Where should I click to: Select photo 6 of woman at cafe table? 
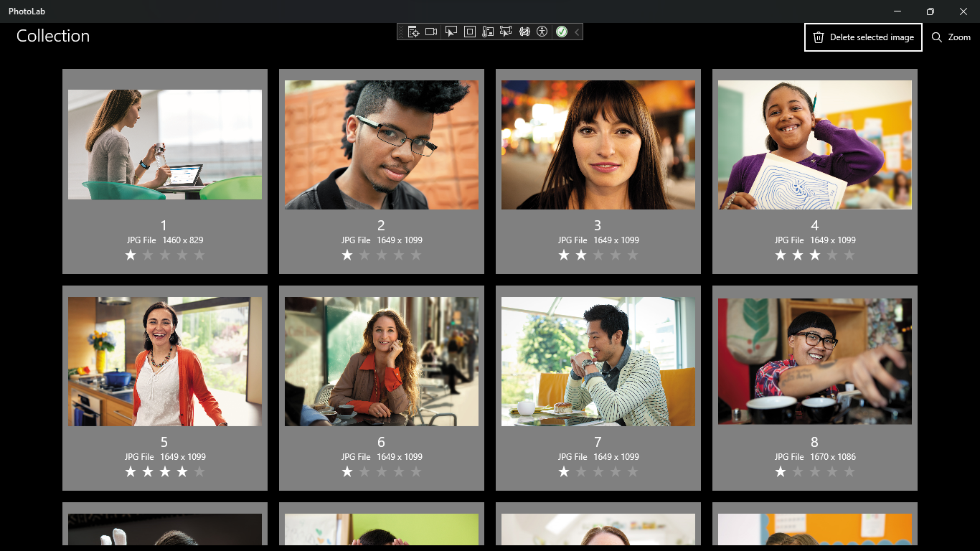(x=382, y=362)
